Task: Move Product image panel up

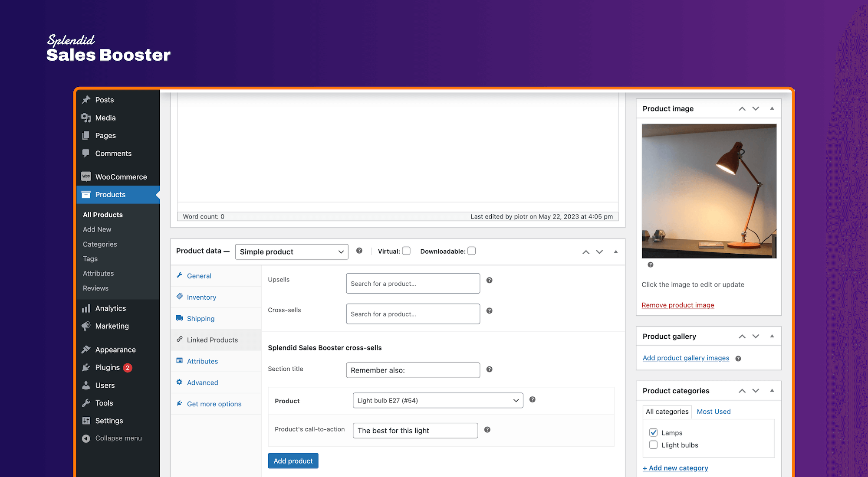Action: point(742,108)
